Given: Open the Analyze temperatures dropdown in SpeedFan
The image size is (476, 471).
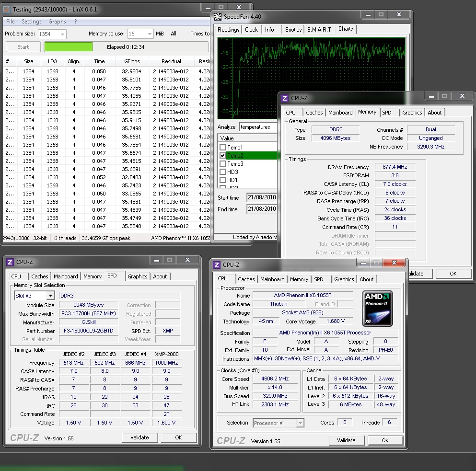Looking at the screenshot, I should [258, 127].
